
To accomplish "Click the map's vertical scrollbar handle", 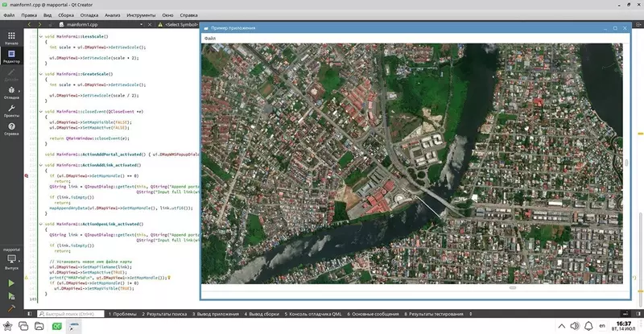I will point(626,163).
